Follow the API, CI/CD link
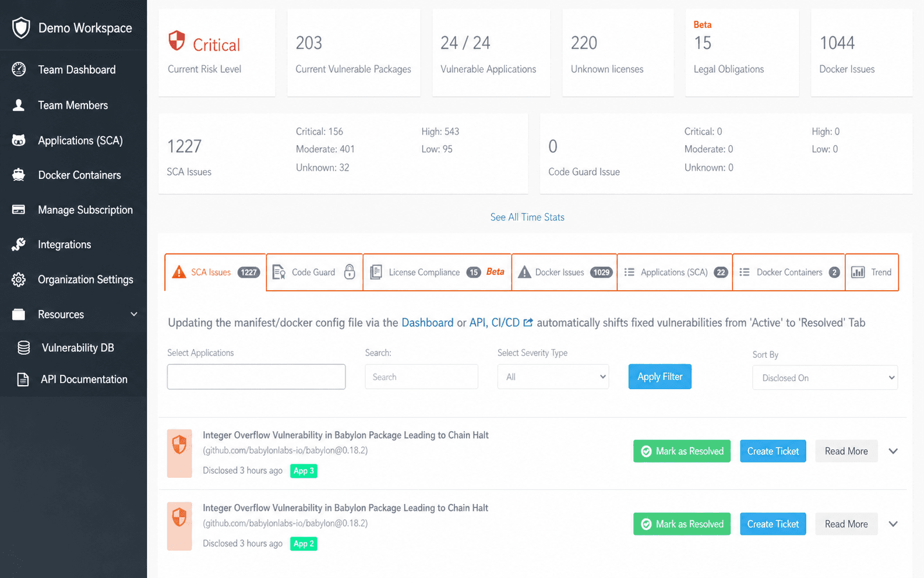 (495, 322)
